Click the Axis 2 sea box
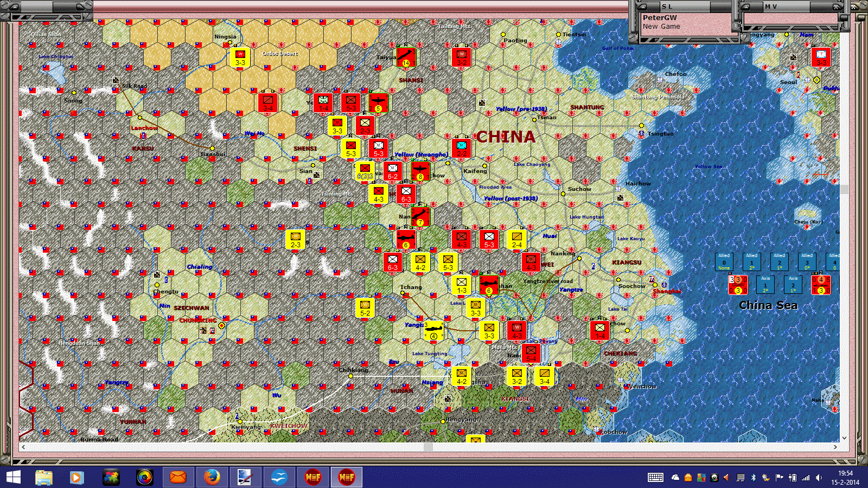Image resolution: width=868 pixels, height=488 pixels. [793, 285]
